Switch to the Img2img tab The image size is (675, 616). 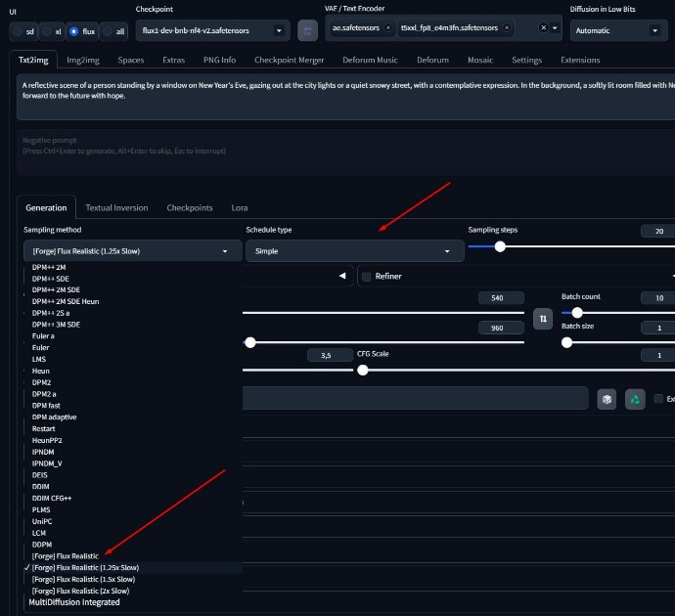(83, 60)
